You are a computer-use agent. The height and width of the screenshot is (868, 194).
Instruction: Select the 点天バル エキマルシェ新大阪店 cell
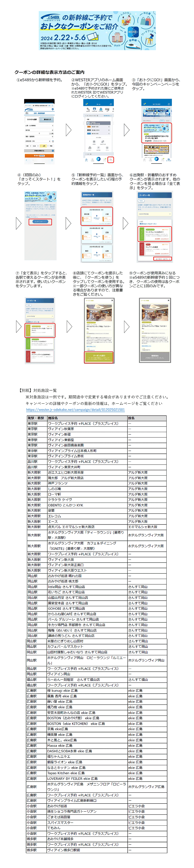point(87,527)
